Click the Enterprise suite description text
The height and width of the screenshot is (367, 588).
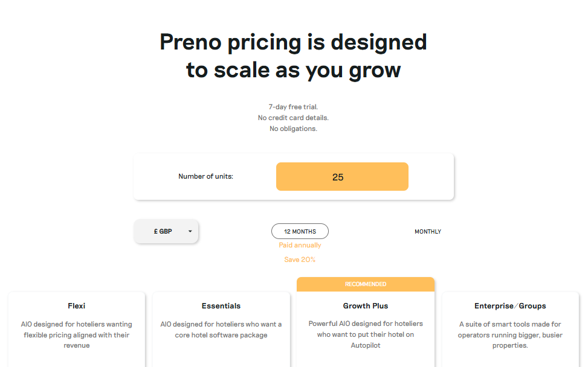510,335
